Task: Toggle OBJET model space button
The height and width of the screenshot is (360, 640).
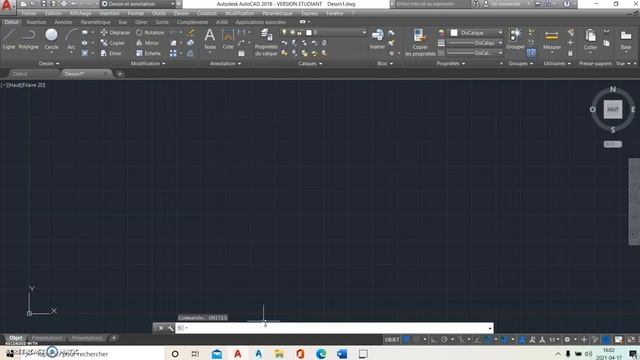Action: tap(392, 340)
